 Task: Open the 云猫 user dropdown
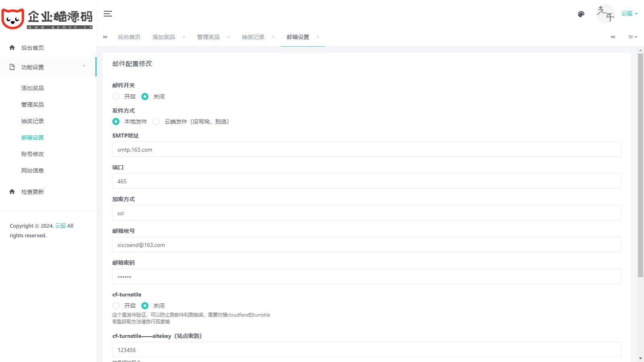point(630,14)
